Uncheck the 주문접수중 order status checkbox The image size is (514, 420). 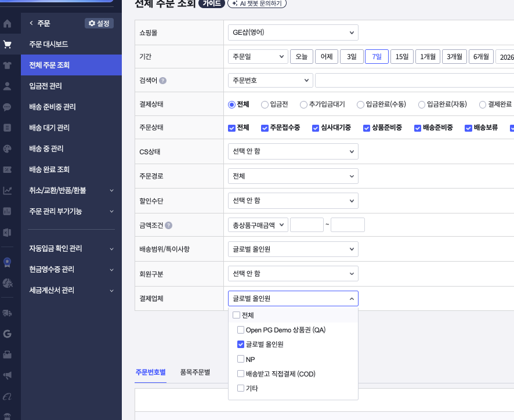[265, 128]
